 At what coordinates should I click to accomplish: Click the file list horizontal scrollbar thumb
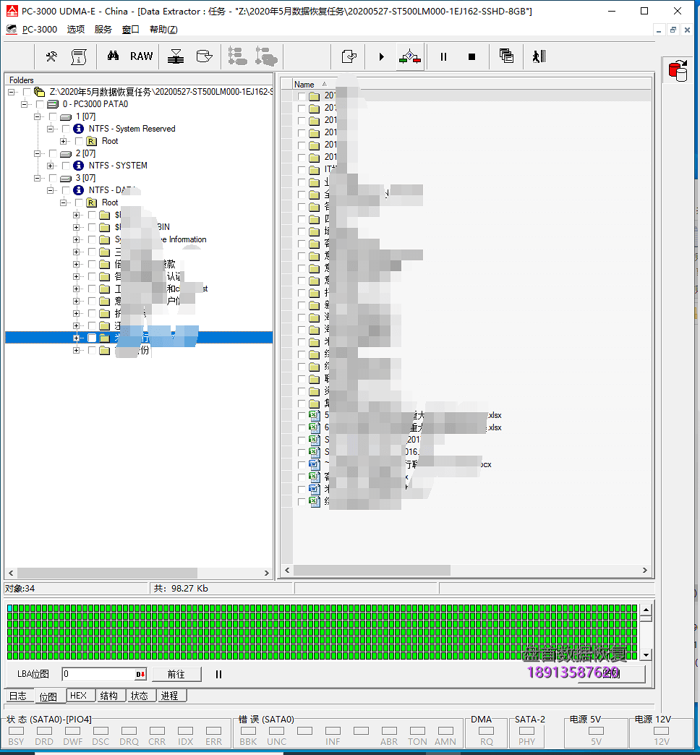372,570
